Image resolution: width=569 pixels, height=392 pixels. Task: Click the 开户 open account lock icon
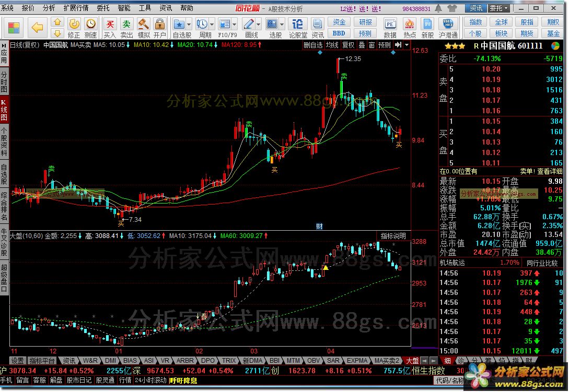pyautogui.click(x=160, y=28)
